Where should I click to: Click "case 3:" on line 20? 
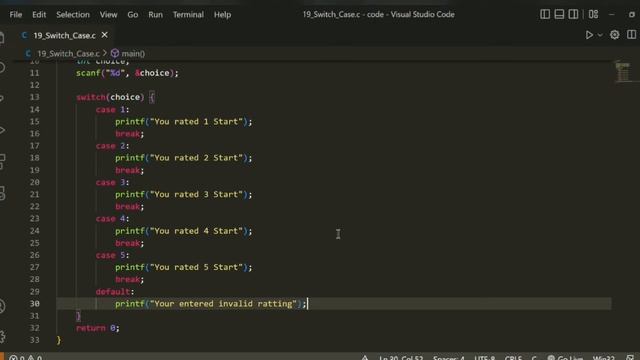pyautogui.click(x=112, y=182)
